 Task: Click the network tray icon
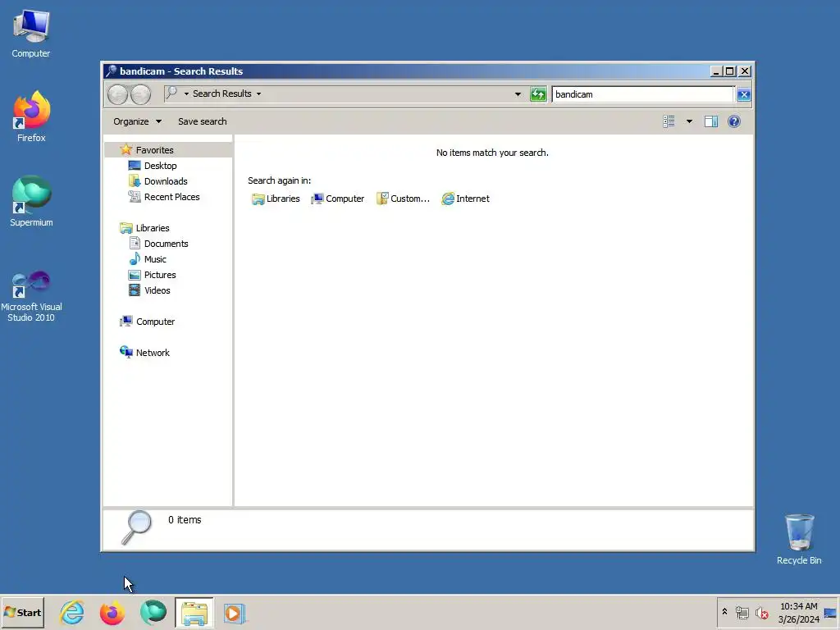click(x=742, y=613)
